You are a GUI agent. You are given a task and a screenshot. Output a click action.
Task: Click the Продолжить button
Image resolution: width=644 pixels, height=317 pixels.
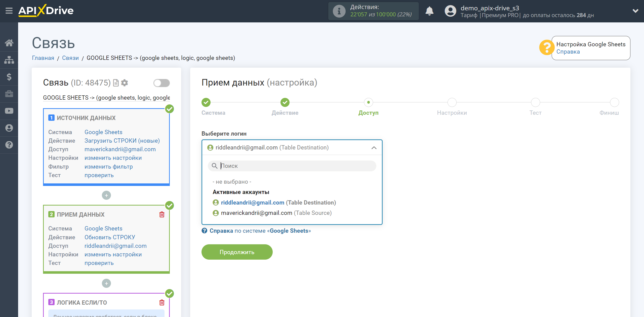tap(237, 252)
